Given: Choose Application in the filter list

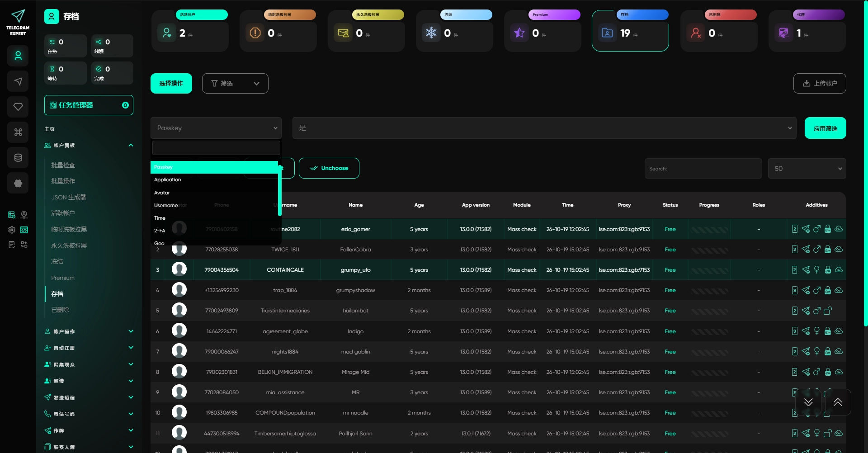Looking at the screenshot, I should coord(214,180).
